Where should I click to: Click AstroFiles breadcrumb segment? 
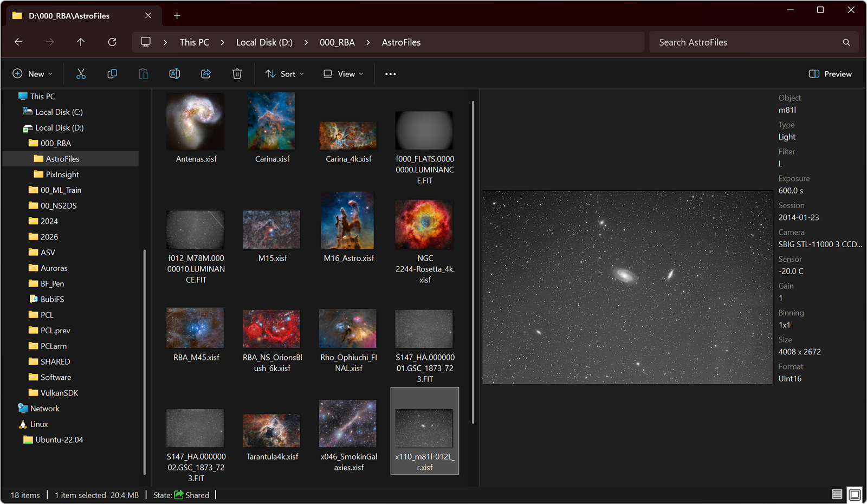tap(401, 42)
